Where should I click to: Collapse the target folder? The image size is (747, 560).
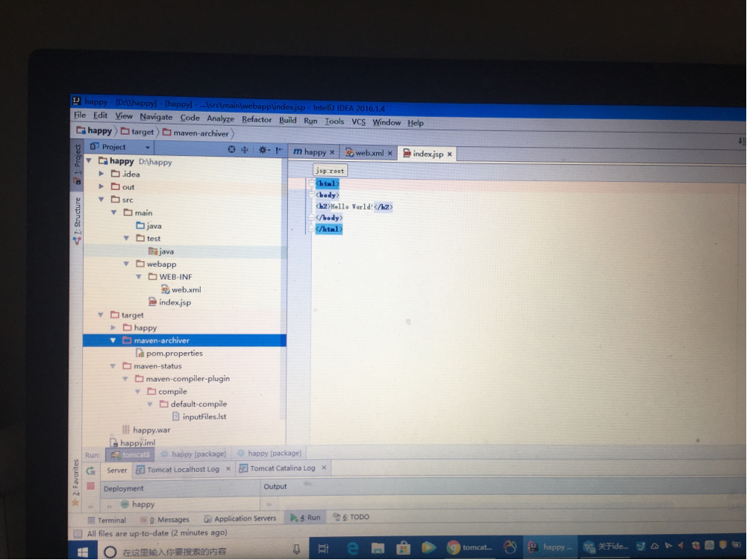(x=101, y=315)
